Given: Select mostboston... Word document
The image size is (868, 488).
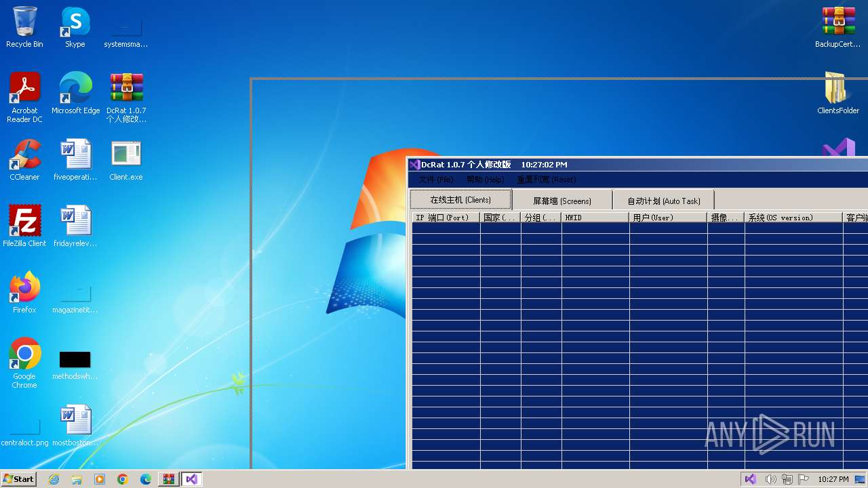Looking at the screenshot, I should 75,425.
